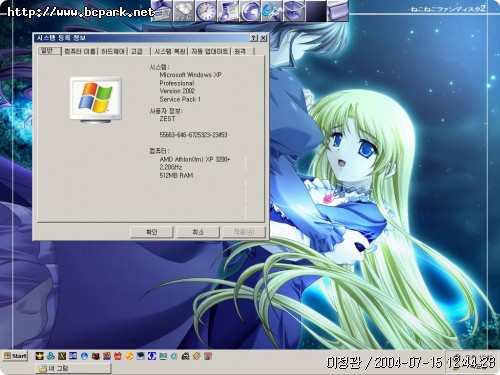Launch the gold X quick launch icon
Screen dimensions: 500x375
point(62,356)
